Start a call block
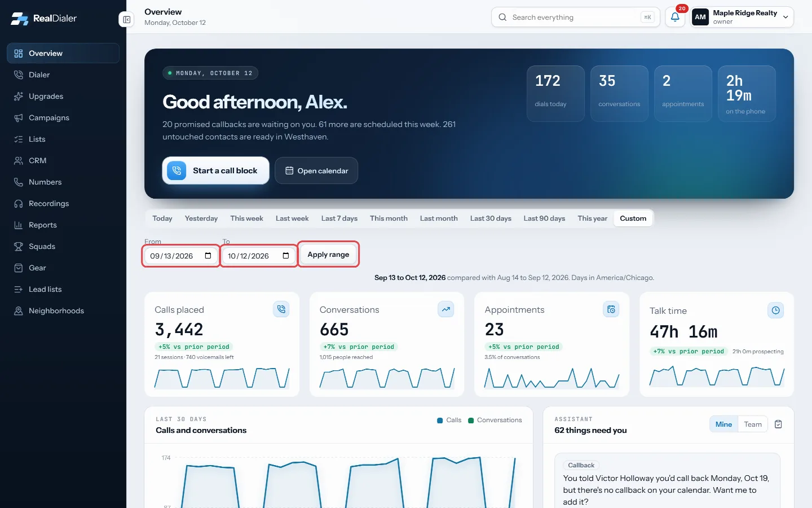Screen dimensions: 812x508 (215, 170)
